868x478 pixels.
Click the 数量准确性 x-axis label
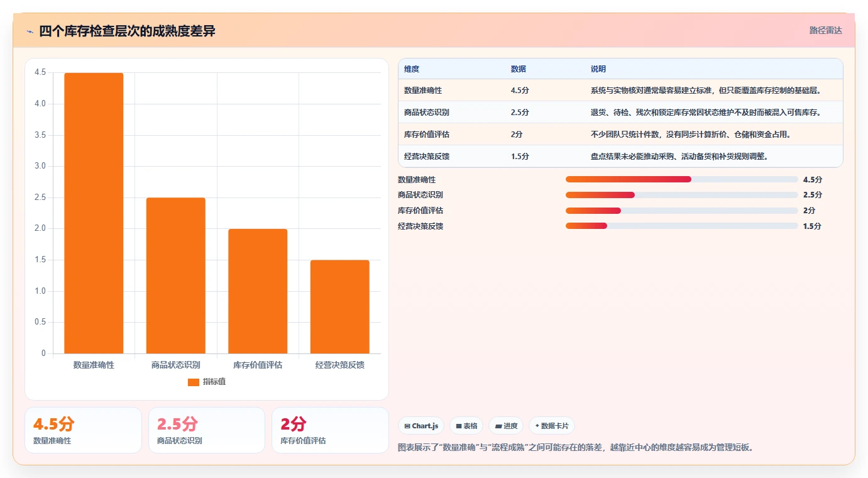tap(94, 365)
